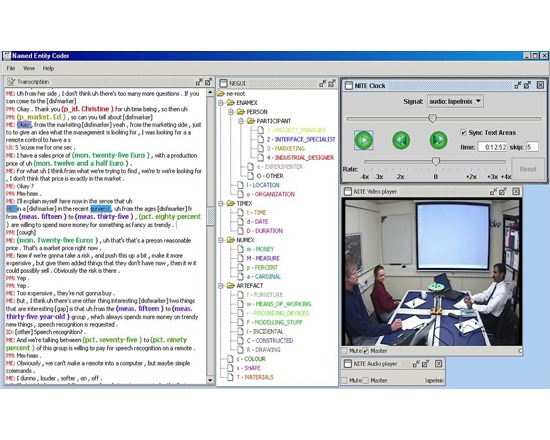Open the Help menu
This screenshot has width=550, height=440.
coord(48,68)
